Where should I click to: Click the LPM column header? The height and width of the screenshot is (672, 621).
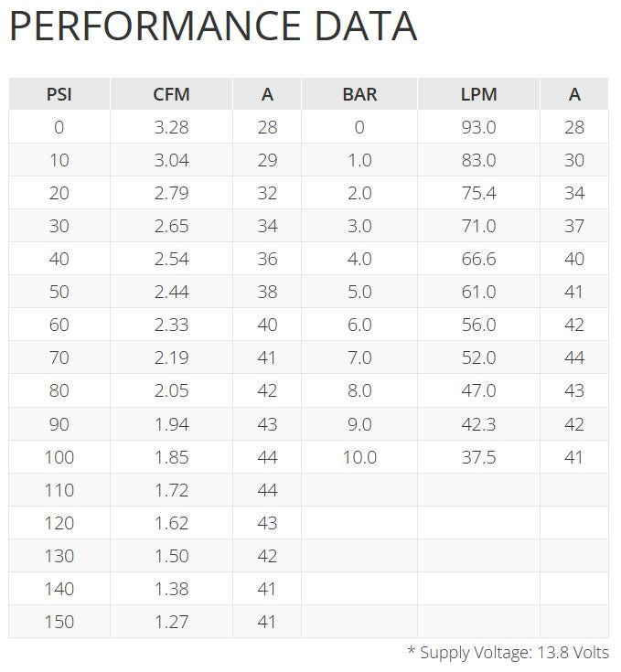[478, 94]
